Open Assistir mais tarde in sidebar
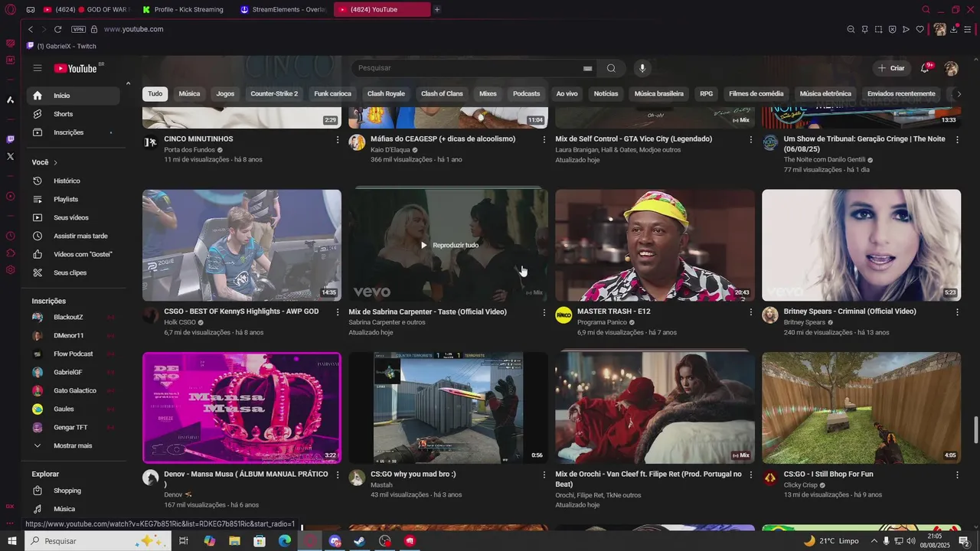 coord(73,236)
